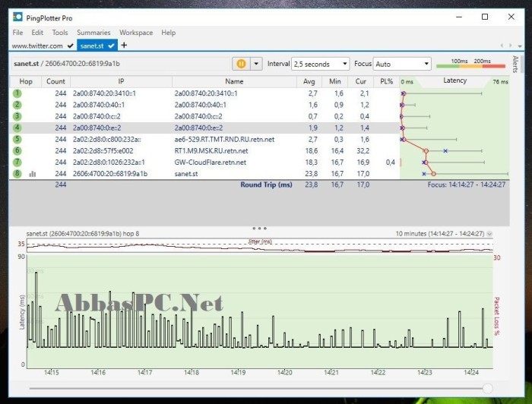Expand the 10 minutes timeline range dropdown

tap(489, 234)
